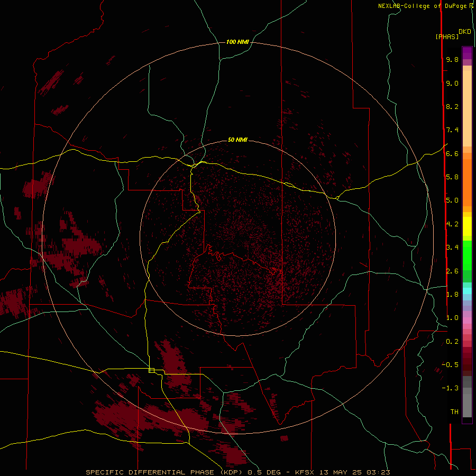The image size is (476, 476).
Task: Select the 50 NMI range ring label
Action: [237, 140]
